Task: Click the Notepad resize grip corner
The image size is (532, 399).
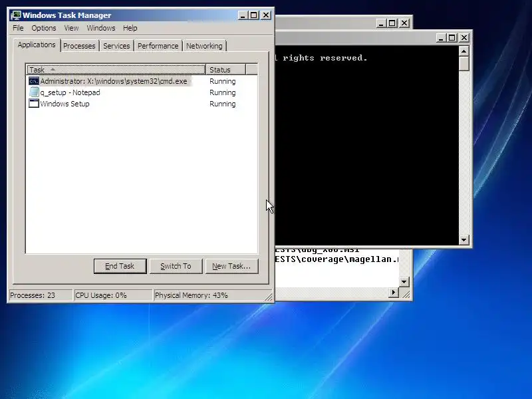Action: 406,293
